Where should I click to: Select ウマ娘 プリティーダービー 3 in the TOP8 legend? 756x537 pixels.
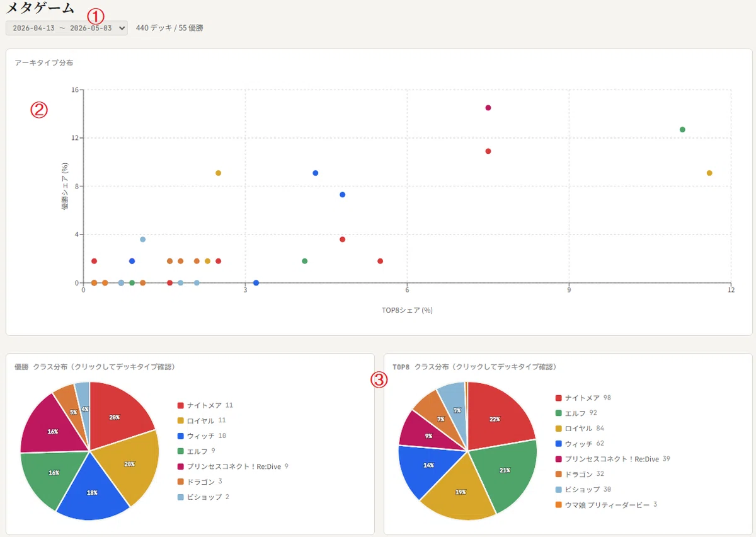(x=606, y=505)
